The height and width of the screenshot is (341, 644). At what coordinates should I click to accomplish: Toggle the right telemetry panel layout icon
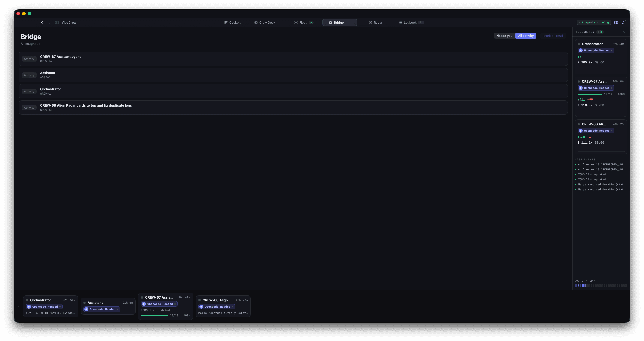pyautogui.click(x=616, y=23)
